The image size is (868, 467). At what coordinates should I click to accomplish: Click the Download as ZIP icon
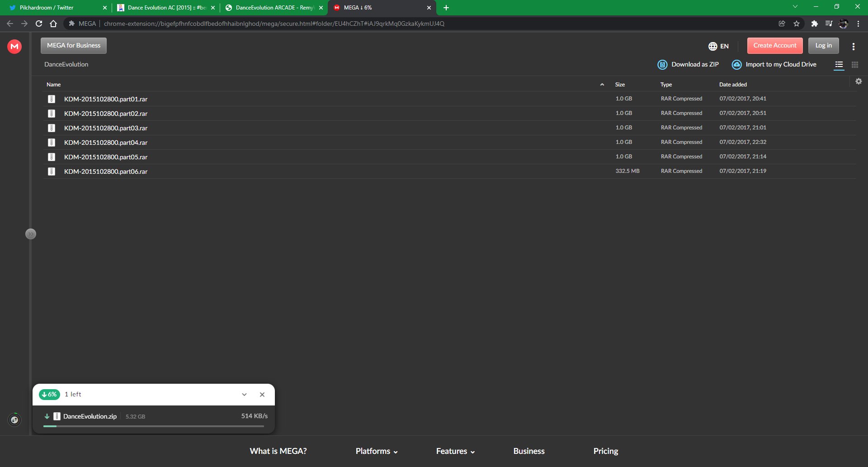[x=662, y=65]
